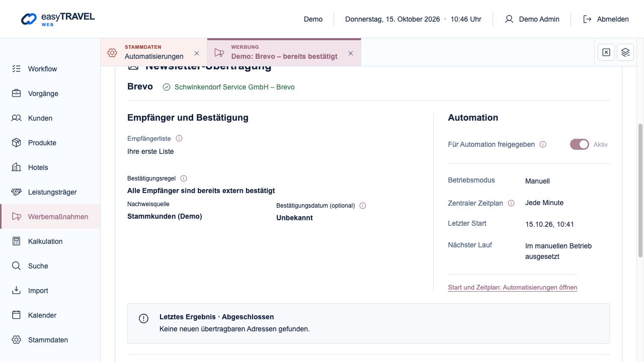Click the Jede Minute schedule value
Image resolution: width=644 pixels, height=362 pixels.
coord(544,203)
